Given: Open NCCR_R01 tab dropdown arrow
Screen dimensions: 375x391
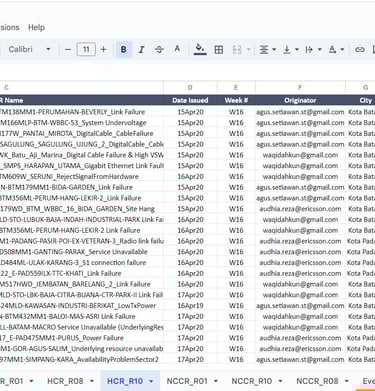Looking at the screenshot, I should coord(216,381).
